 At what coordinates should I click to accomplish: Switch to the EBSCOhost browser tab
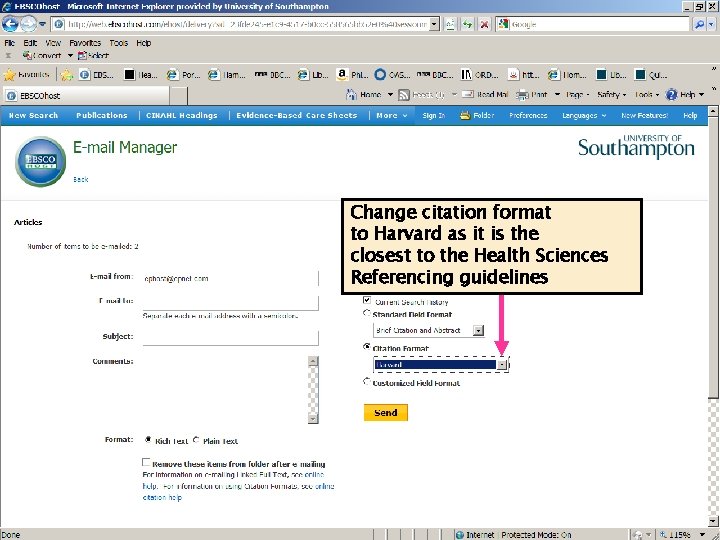[x=86, y=96]
